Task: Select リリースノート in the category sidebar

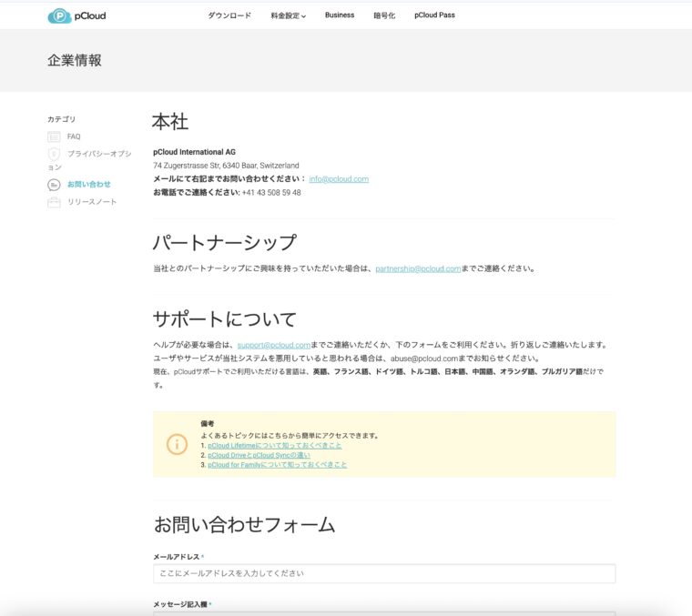Action: [x=92, y=202]
